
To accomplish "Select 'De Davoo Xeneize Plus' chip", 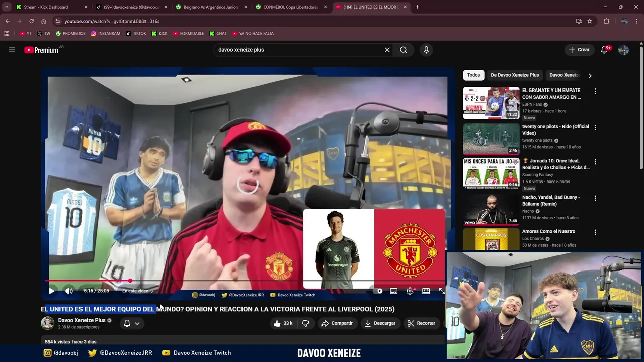I will [515, 75].
